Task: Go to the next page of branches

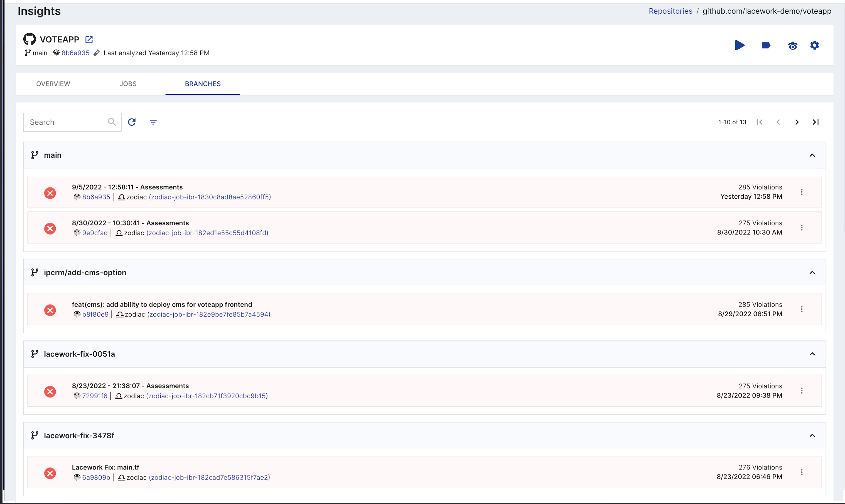Action: [x=797, y=122]
